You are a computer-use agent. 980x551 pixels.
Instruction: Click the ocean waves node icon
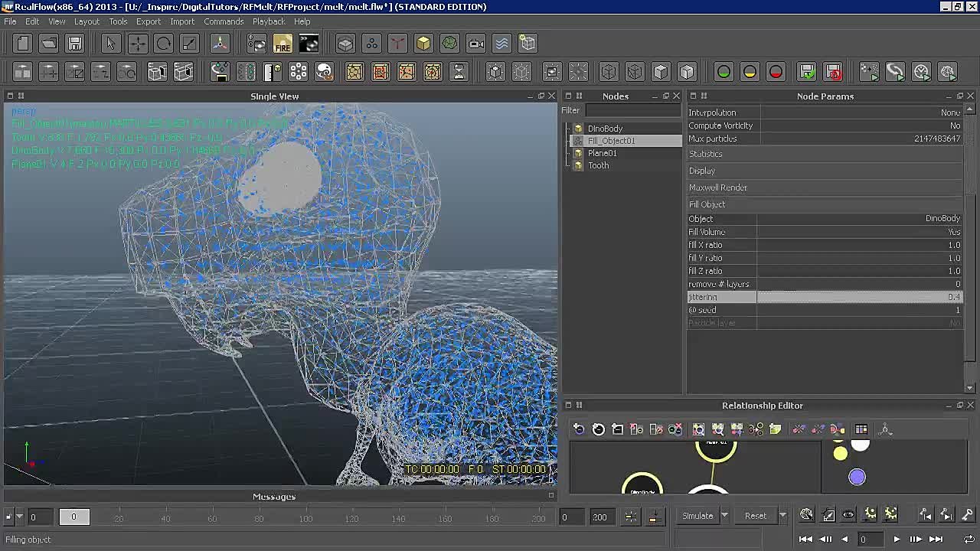coord(501,44)
